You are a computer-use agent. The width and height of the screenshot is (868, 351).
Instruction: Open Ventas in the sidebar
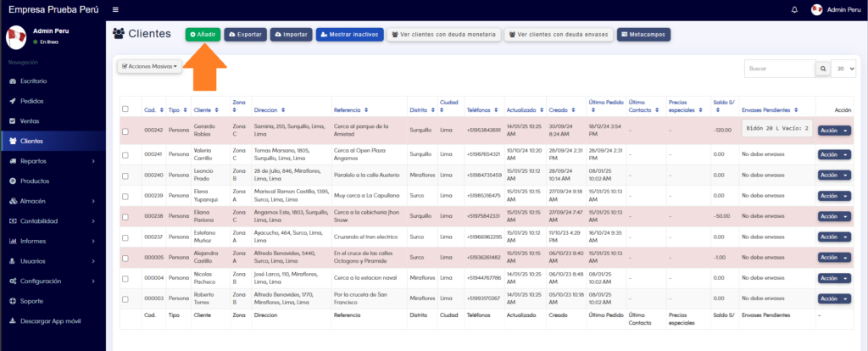pyautogui.click(x=53, y=120)
